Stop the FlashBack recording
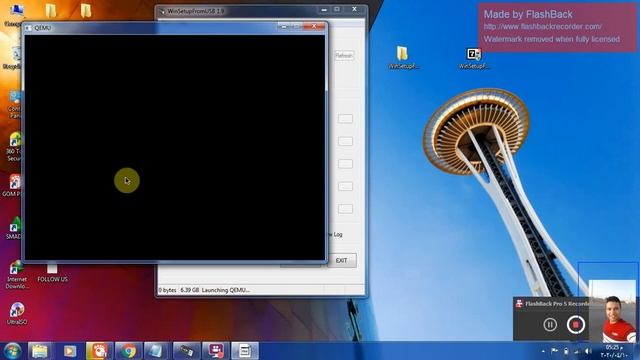The height and width of the screenshot is (360, 640). pos(576,324)
